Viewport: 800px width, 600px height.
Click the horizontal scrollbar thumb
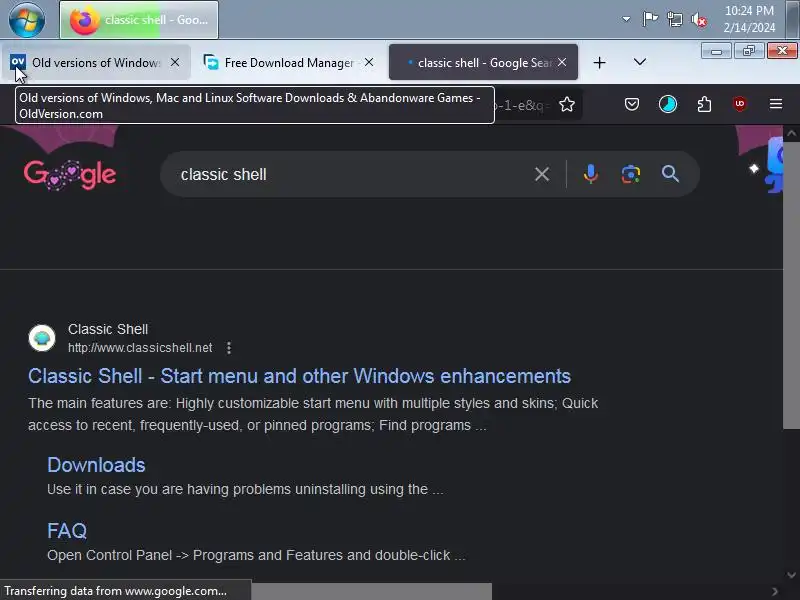(x=371, y=591)
